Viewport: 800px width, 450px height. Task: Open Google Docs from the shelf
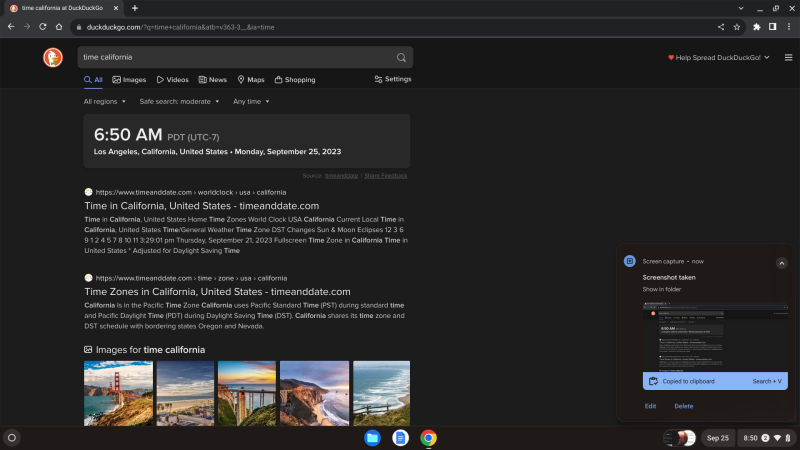tap(400, 437)
